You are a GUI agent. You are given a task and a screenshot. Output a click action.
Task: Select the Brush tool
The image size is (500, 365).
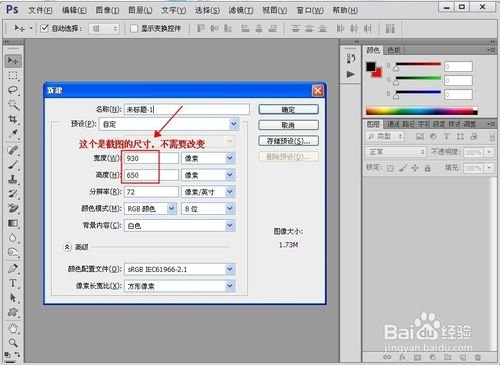point(13,165)
